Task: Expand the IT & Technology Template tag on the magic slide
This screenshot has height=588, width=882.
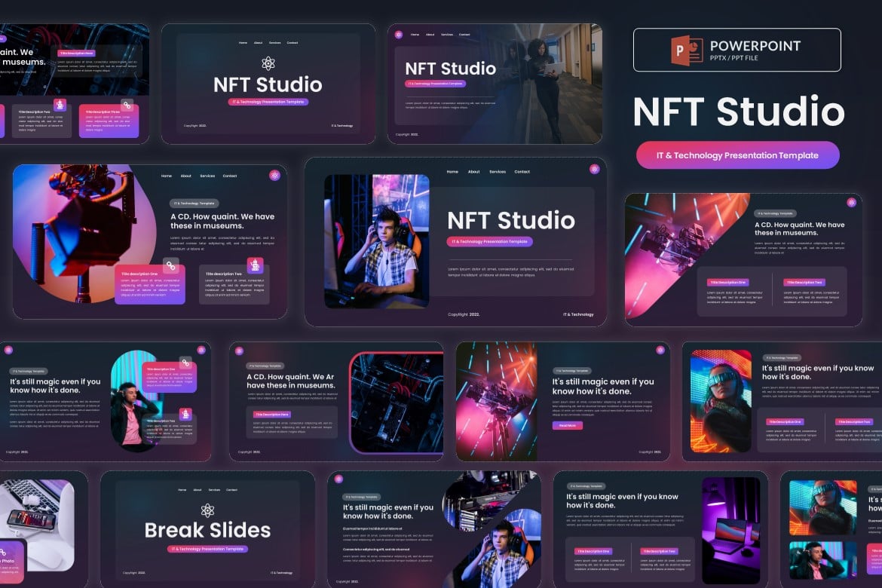Action: click(x=571, y=370)
